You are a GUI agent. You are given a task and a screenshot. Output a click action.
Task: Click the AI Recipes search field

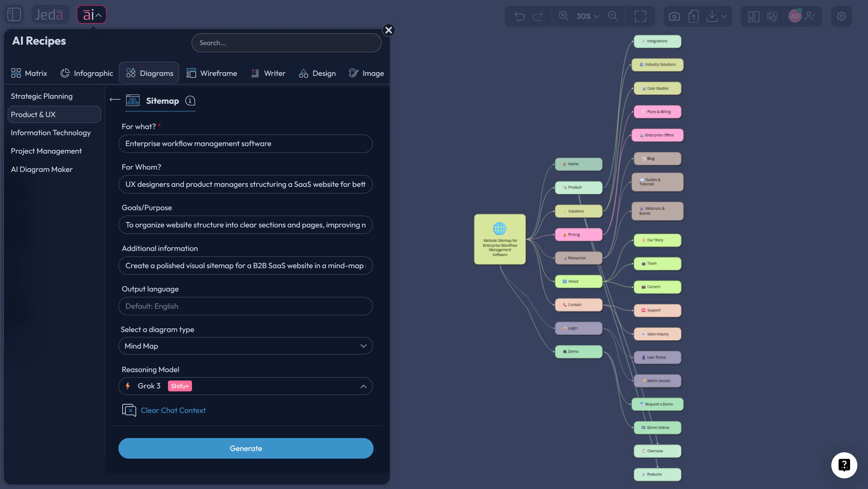(286, 43)
